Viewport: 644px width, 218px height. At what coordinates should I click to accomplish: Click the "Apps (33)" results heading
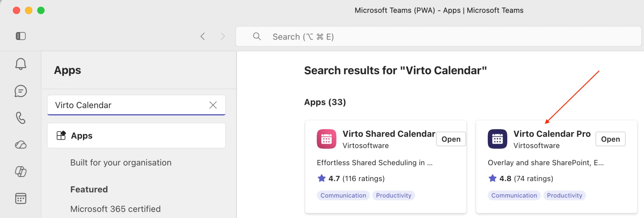pyautogui.click(x=325, y=102)
